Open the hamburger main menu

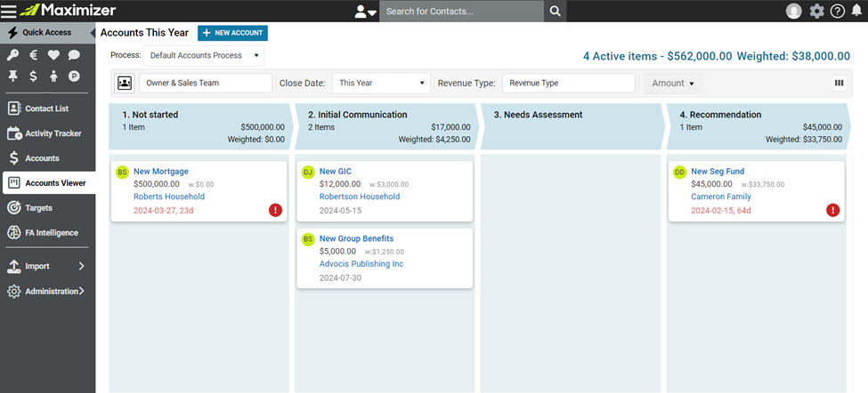point(9,11)
